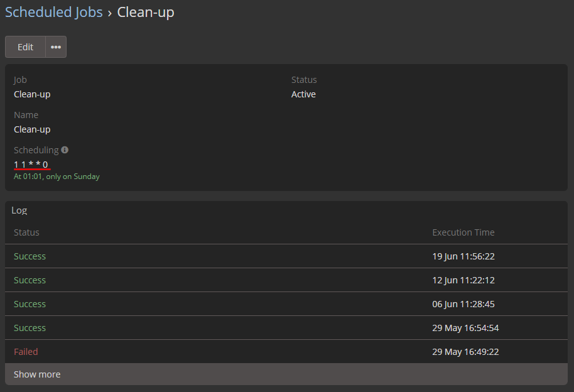This screenshot has width=574, height=392.
Task: Click the cron expression 1 1 * * 0
Action: (x=31, y=165)
